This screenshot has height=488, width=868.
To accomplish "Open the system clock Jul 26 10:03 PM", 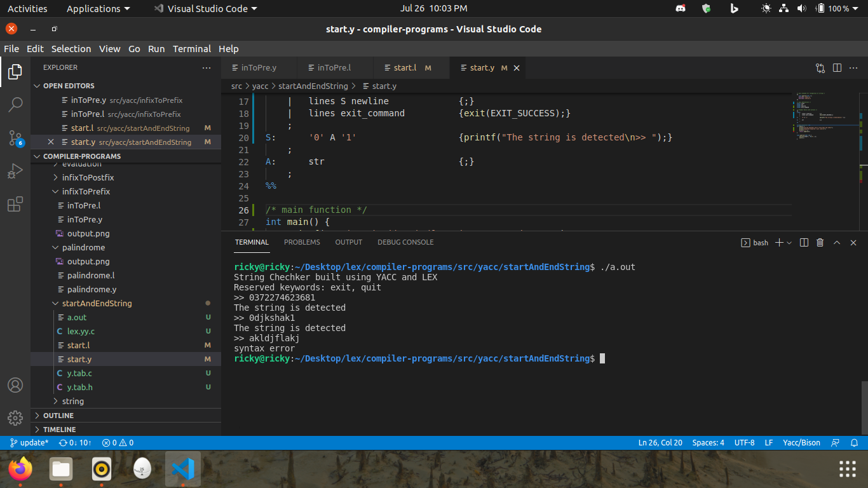I will [434, 9].
